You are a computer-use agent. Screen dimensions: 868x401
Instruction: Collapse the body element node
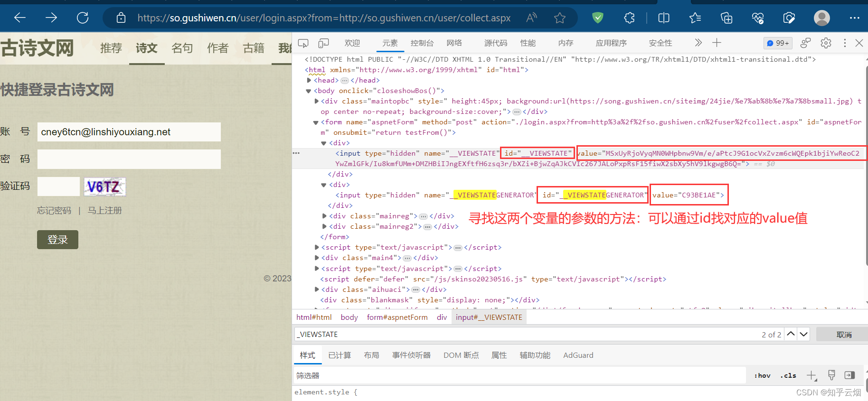click(x=309, y=91)
